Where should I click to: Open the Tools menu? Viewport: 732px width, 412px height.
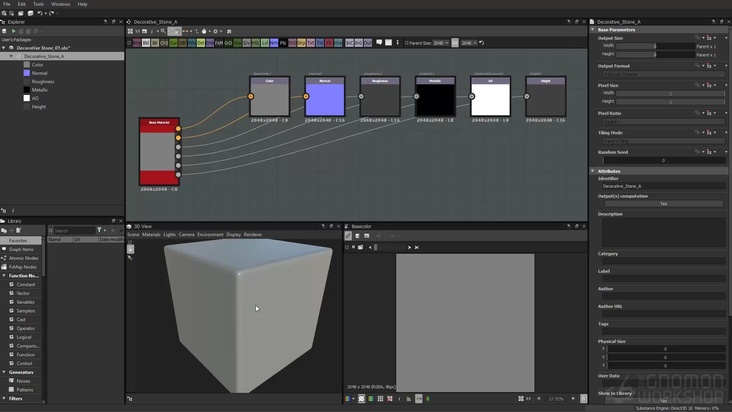(38, 4)
